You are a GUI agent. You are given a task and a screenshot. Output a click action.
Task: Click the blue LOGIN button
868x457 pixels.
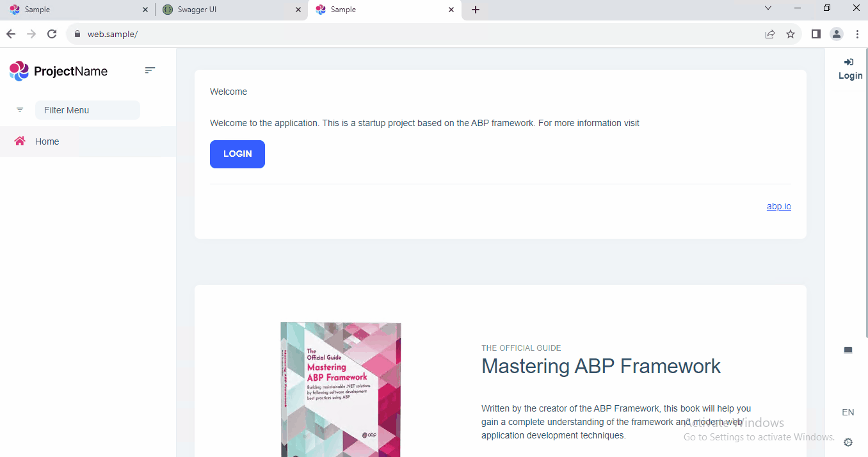237,154
